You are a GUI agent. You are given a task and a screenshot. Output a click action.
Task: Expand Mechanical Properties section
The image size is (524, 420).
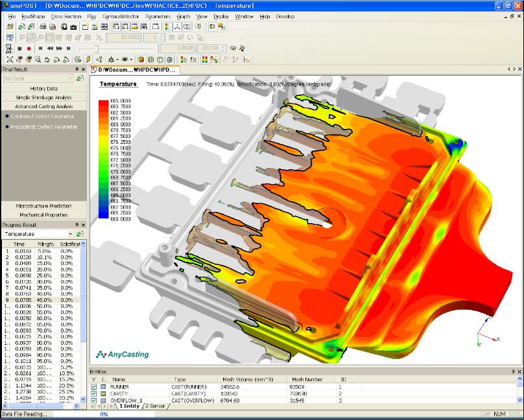tap(44, 215)
